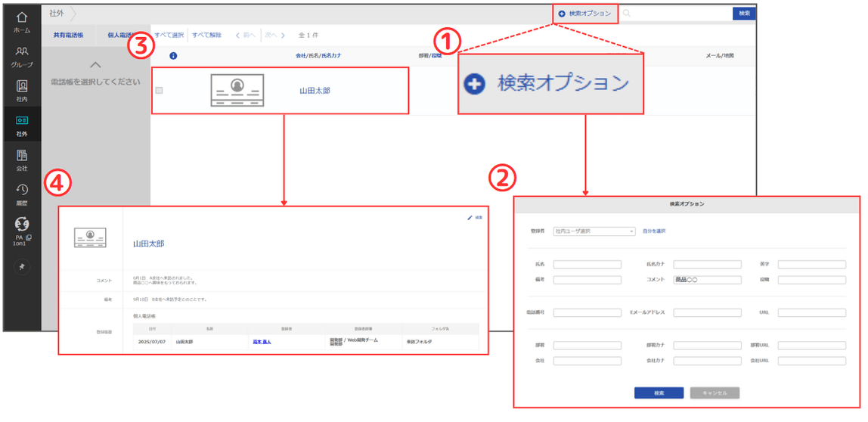Click キャンセル in the search options dialog
The image size is (868, 422).
pyautogui.click(x=715, y=393)
